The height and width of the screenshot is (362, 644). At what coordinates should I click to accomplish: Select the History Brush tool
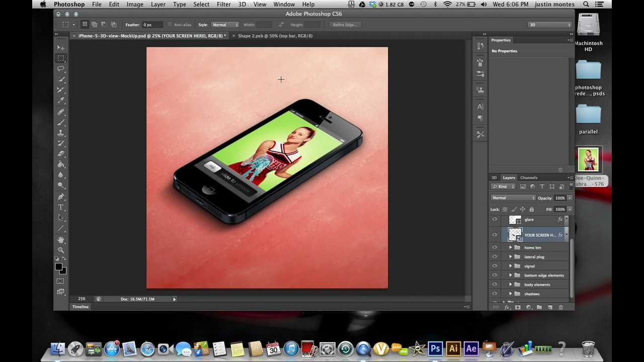[61, 143]
